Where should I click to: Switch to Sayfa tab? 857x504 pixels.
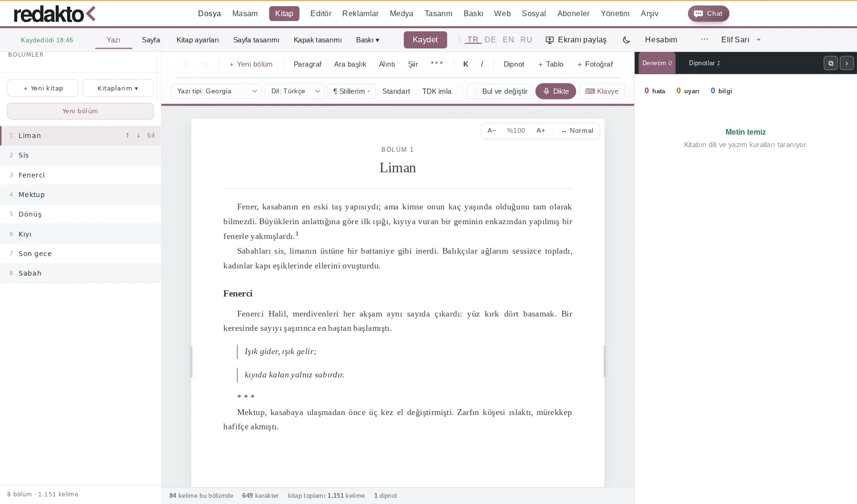click(151, 40)
